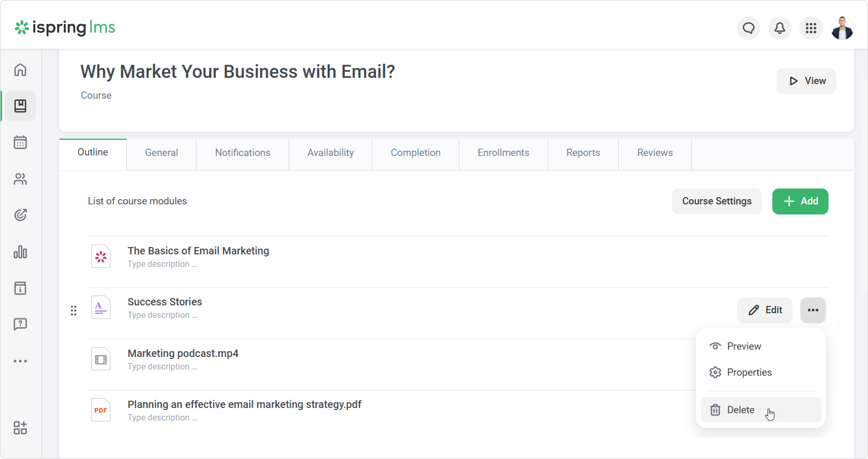Screen dimensions: 868x459
Task: Click the question mark help sidebar icon
Action: click(x=20, y=324)
